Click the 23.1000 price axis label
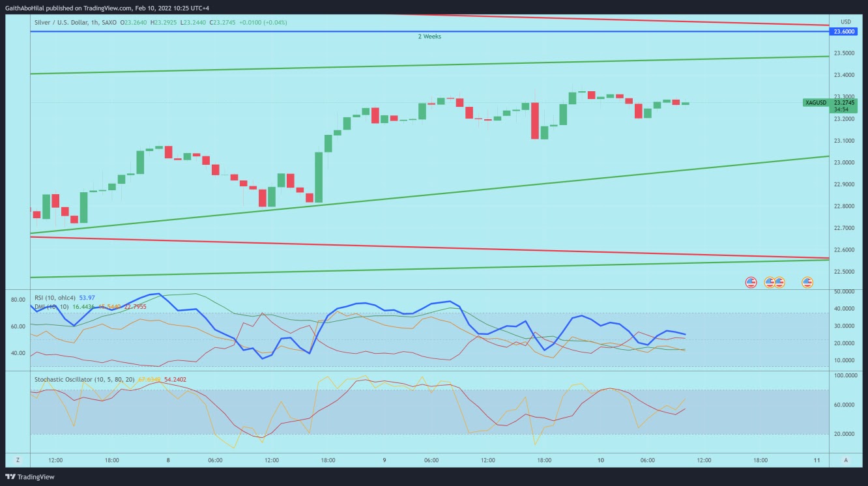Viewport: 868px width, 486px height. [x=845, y=141]
